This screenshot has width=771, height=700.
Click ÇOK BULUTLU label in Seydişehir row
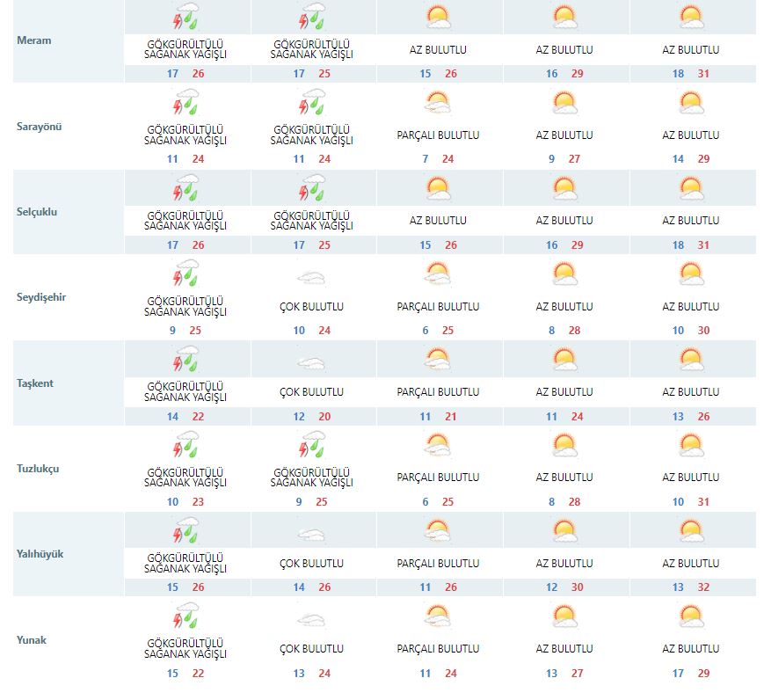pos(312,307)
